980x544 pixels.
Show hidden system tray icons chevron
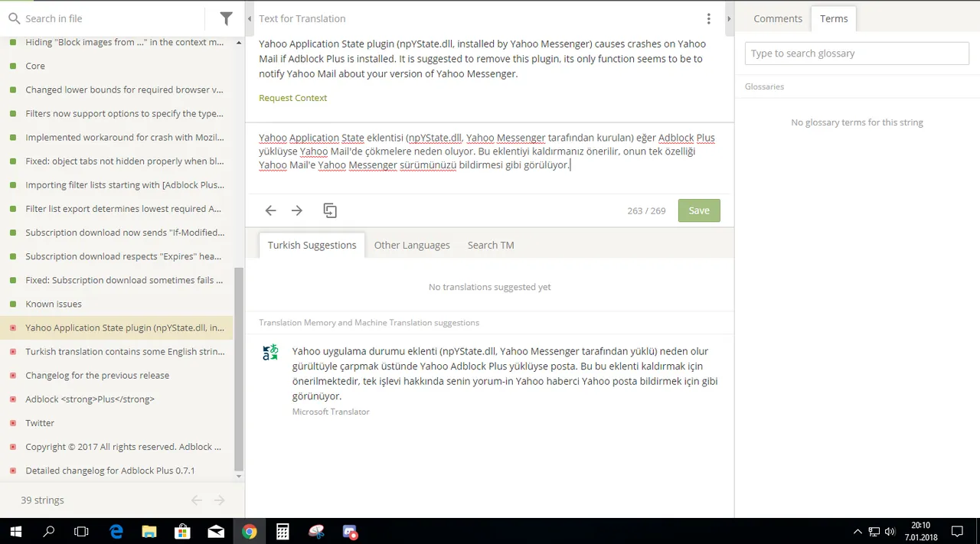[x=857, y=531]
